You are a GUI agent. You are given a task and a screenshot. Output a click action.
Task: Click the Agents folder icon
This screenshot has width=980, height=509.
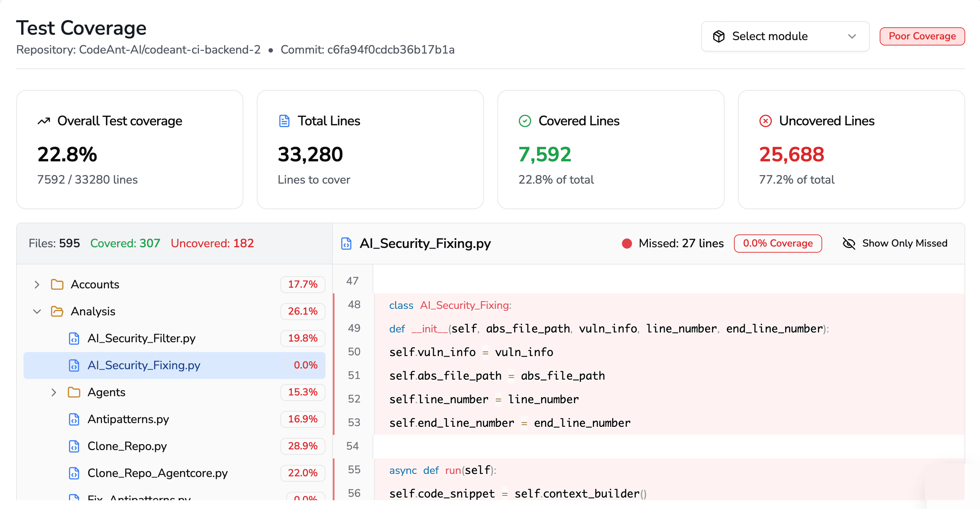[x=74, y=392]
